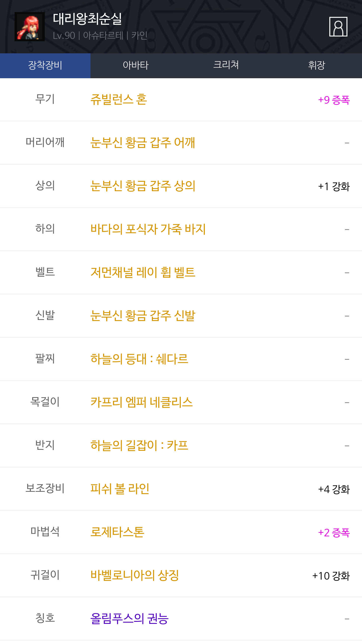Click title item 올림푸스의 권능

pos(129,619)
